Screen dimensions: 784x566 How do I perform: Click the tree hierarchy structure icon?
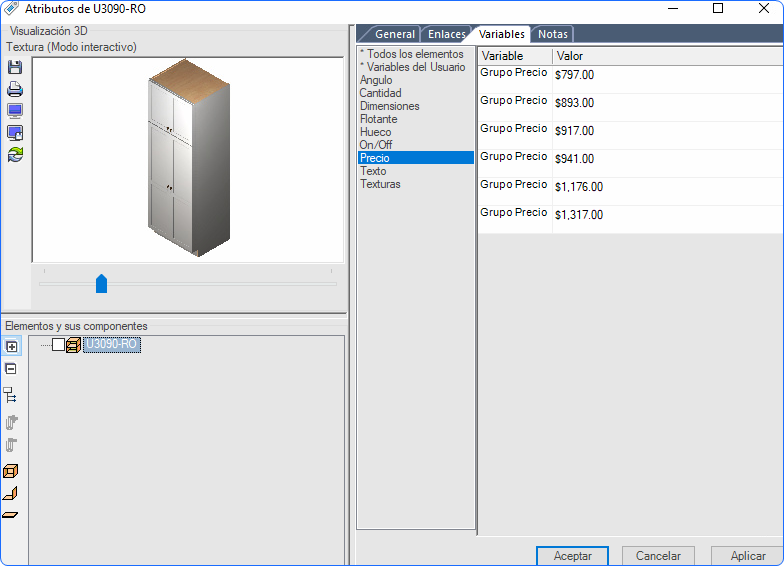point(10,395)
